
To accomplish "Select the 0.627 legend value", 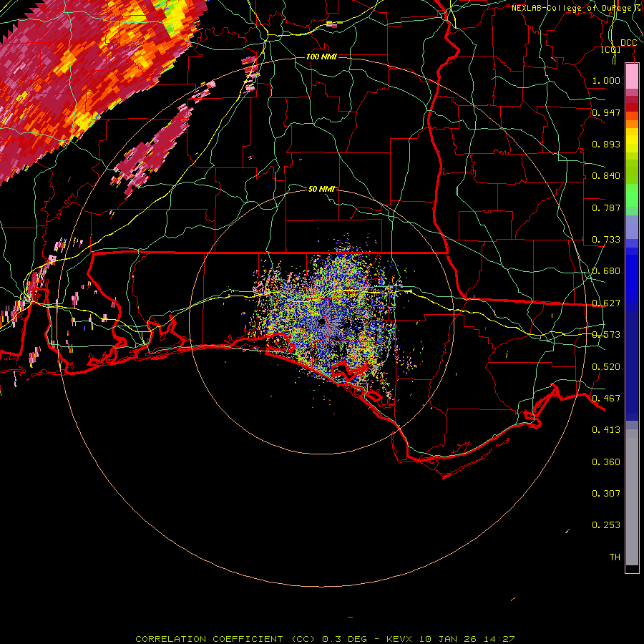I will click(606, 303).
